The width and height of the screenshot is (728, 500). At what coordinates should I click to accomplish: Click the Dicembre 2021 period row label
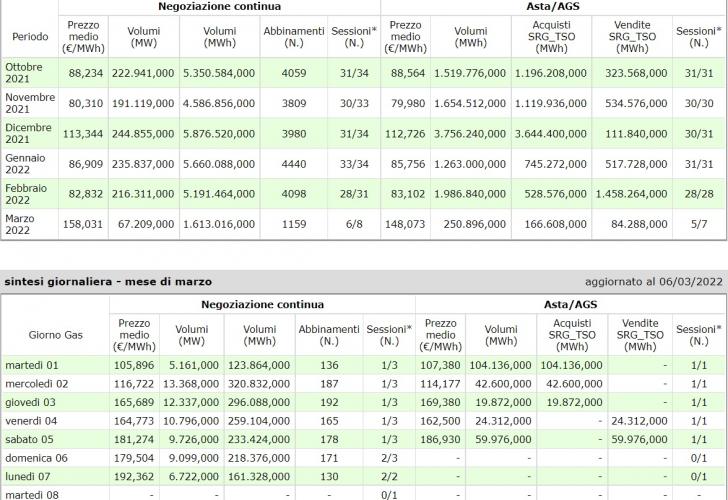[30, 133]
